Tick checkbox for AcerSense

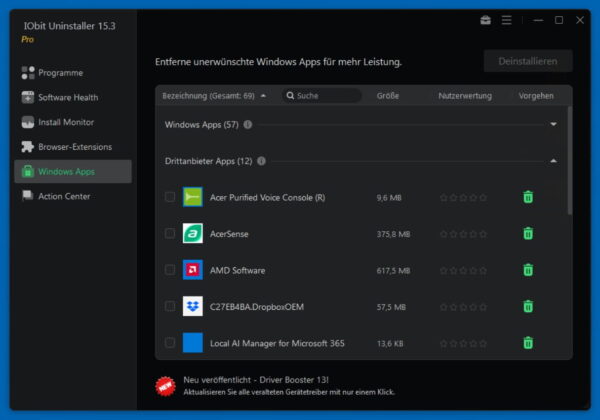pos(170,233)
